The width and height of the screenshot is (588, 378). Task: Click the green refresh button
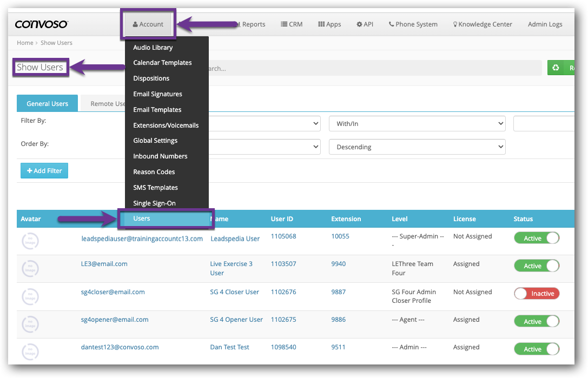(560, 68)
